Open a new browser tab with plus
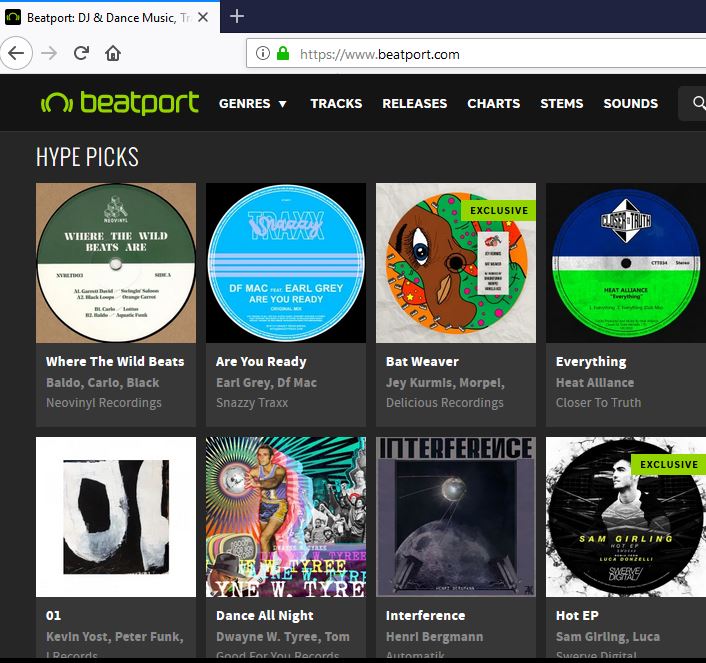This screenshot has height=663, width=706. tap(237, 17)
